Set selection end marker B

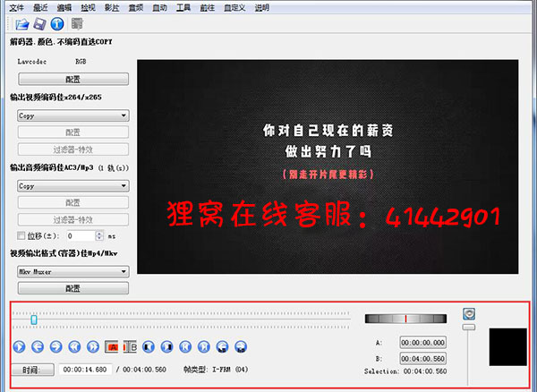130,347
